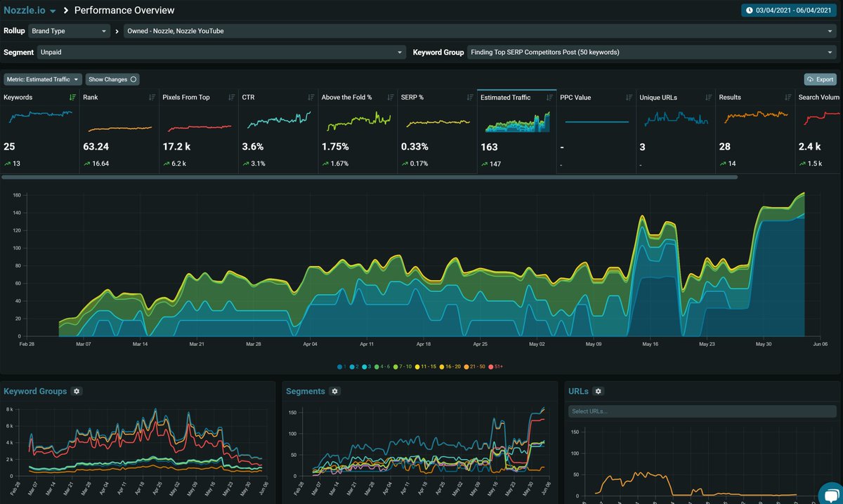This screenshot has height=504, width=843.
Task: Click the horizontal scrollbar under metric cards
Action: [x=370, y=177]
